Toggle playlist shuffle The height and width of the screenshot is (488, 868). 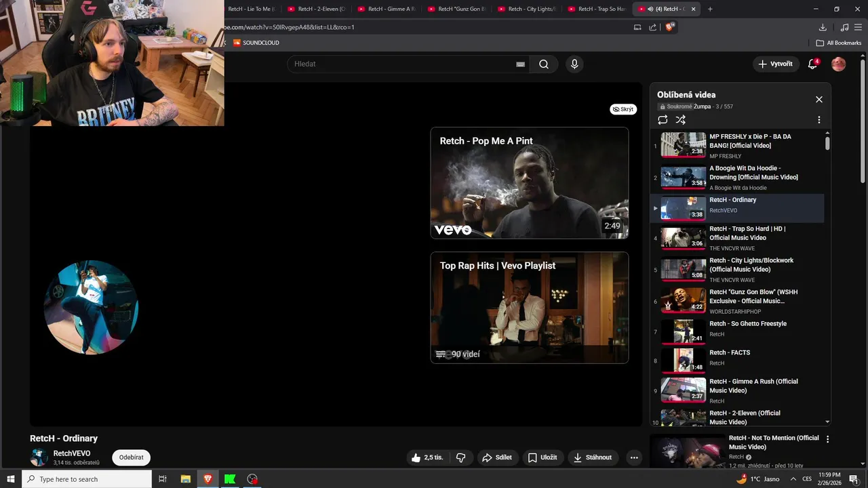click(x=681, y=120)
